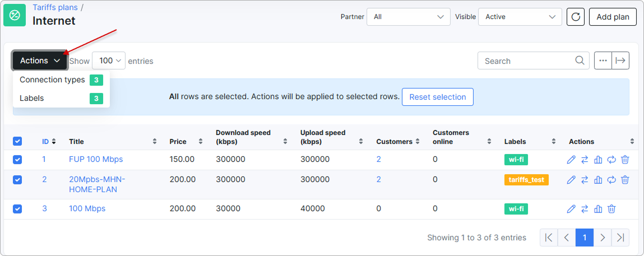This screenshot has height=256, width=644.
Task: Open ID 2 link
Action: (44, 179)
